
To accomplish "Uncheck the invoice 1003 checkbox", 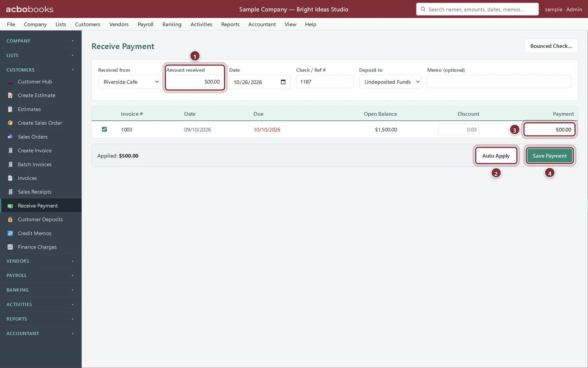I will [104, 129].
